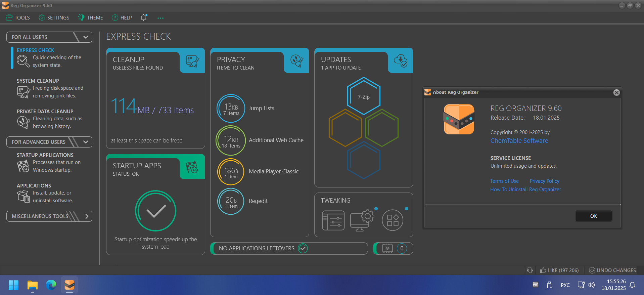Open the SETTINGS menu
The height and width of the screenshot is (295, 644).
(x=54, y=17)
